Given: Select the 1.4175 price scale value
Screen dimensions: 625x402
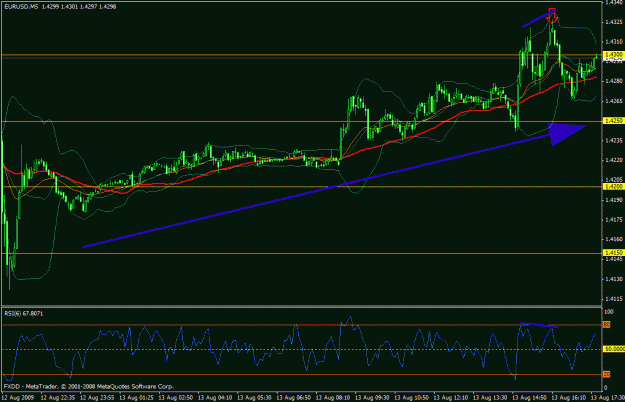Looking at the screenshot, I should [614, 220].
